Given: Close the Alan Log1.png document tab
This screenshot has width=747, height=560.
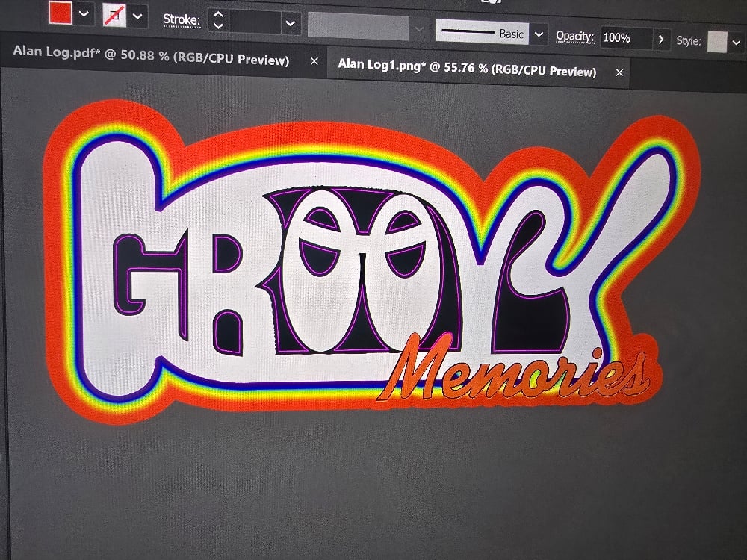Looking at the screenshot, I should click(620, 72).
